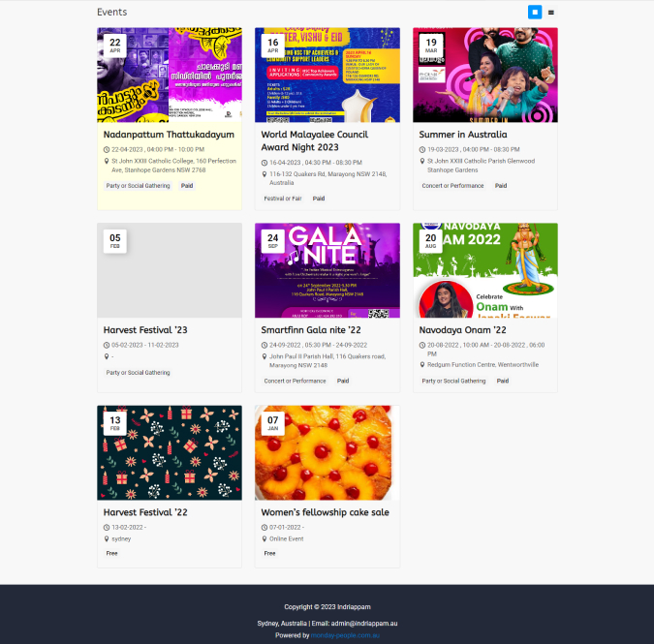Select Concert or Performance tag on Smartfinn card
Screen dimensions: 654x644
[x=295, y=381]
